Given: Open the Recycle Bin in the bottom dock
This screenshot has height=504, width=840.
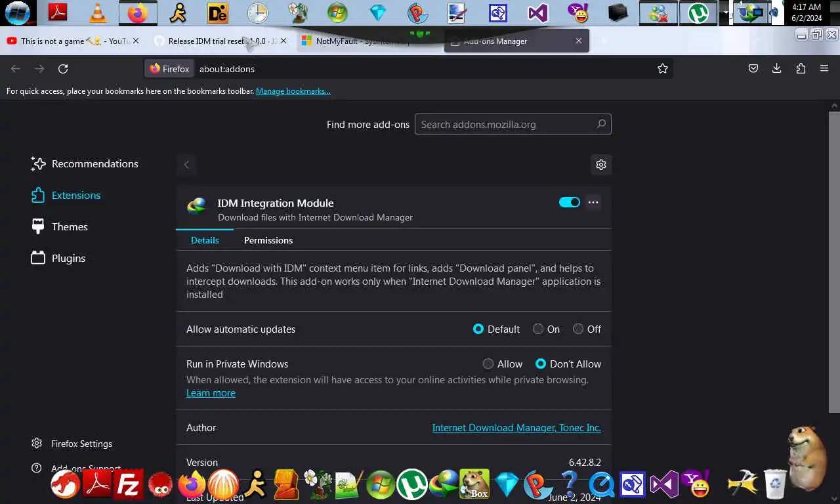Looking at the screenshot, I should click(x=775, y=483).
